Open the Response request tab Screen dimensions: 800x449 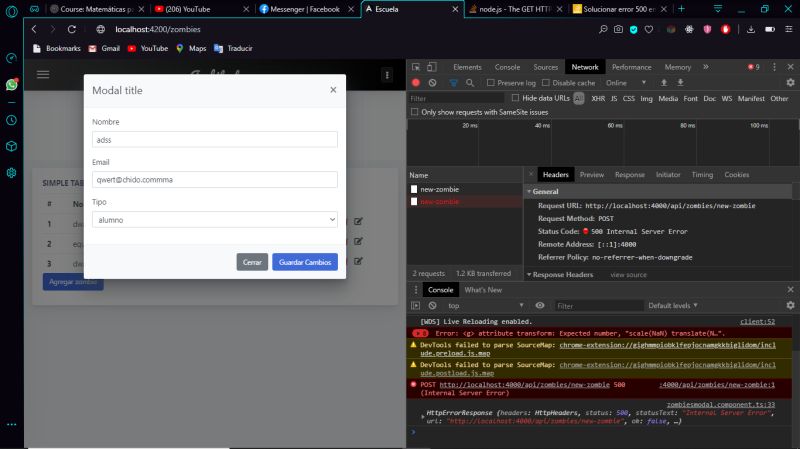(x=630, y=174)
